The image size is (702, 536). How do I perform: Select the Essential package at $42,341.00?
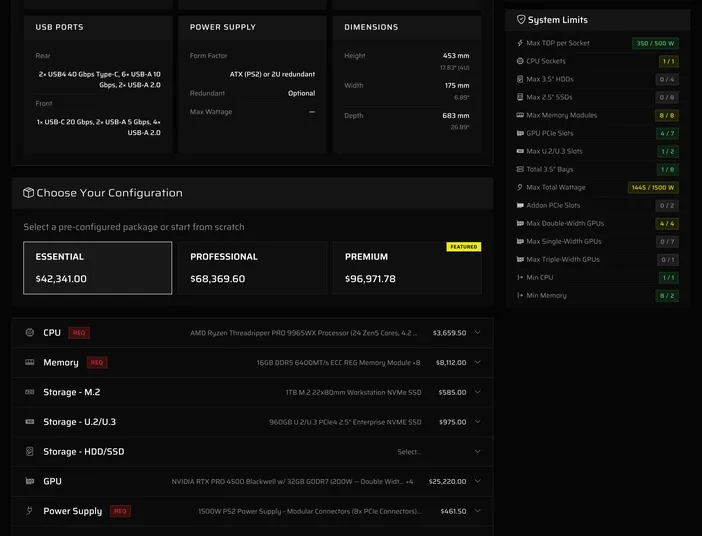tap(98, 268)
